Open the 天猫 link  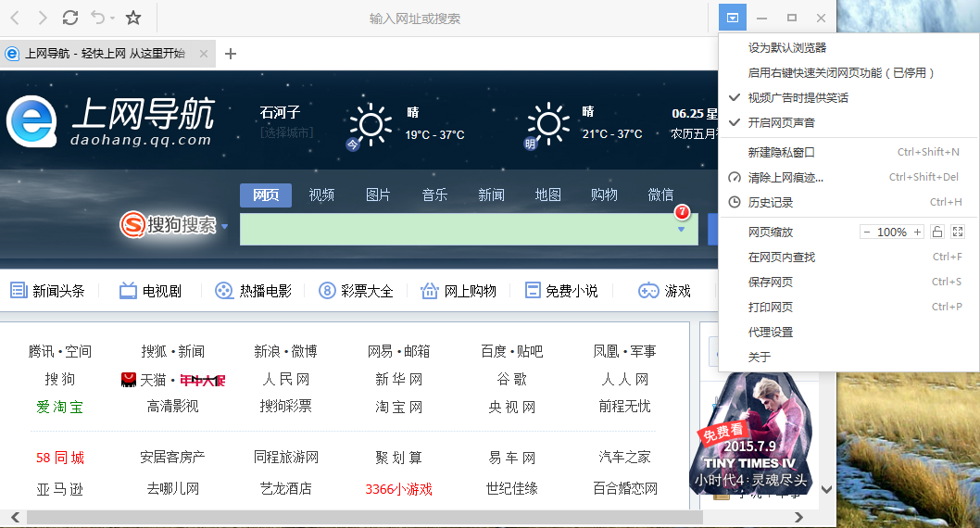tap(153, 379)
